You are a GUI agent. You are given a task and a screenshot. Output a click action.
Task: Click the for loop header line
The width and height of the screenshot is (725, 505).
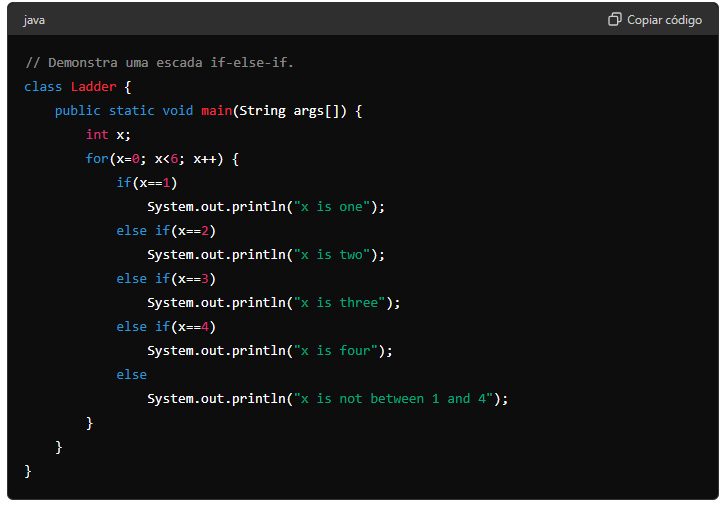[162, 159]
